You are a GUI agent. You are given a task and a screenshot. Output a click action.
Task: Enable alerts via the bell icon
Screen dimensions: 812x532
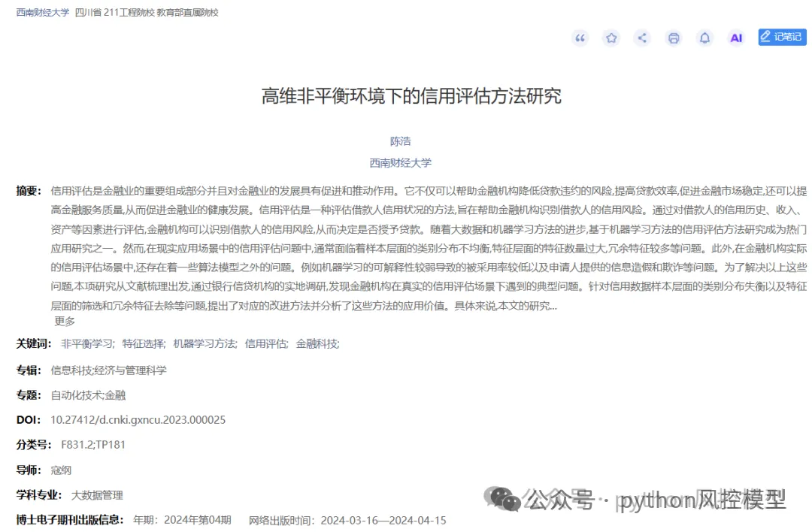coord(704,38)
